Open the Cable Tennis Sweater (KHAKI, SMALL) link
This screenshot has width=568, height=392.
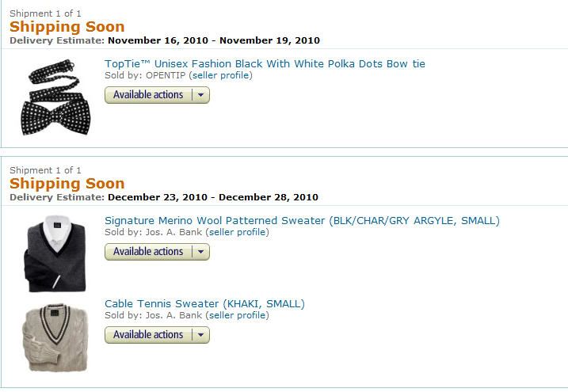click(204, 303)
